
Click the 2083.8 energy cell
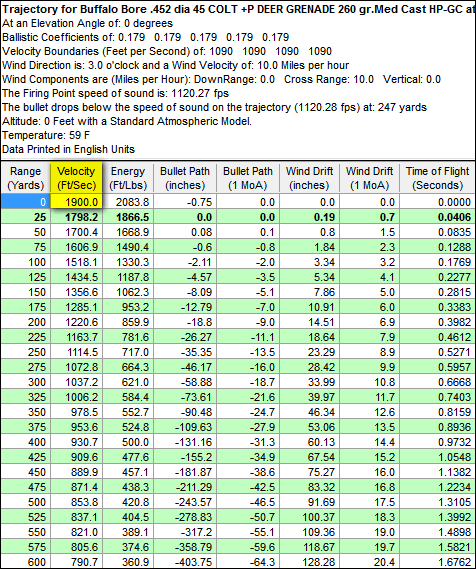128,201
